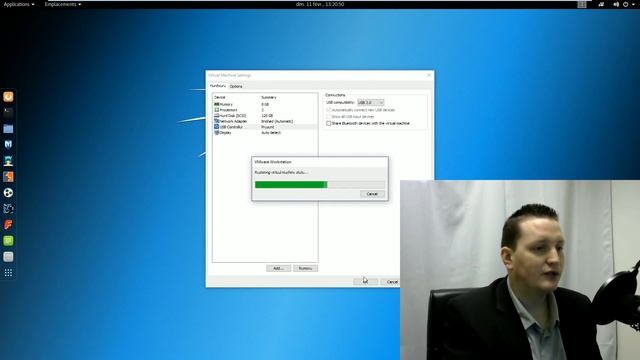Select the Display device row
This screenshot has height=360, width=640.
265,133
